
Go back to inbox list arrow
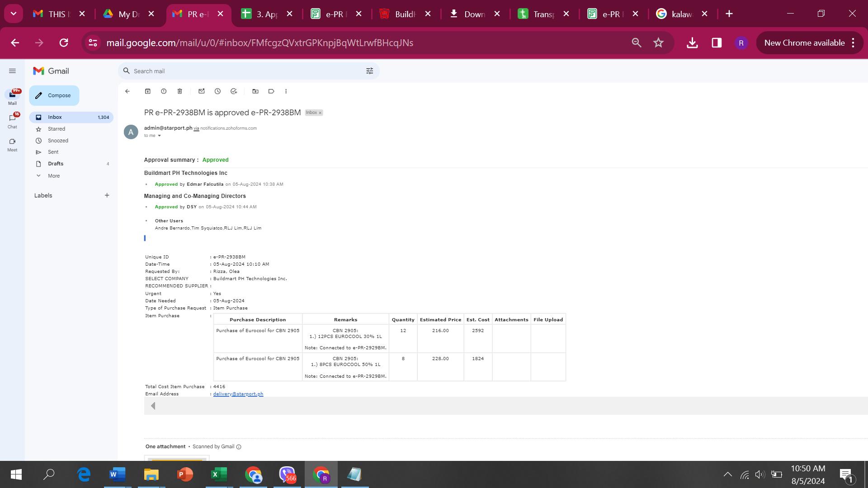[x=127, y=91]
